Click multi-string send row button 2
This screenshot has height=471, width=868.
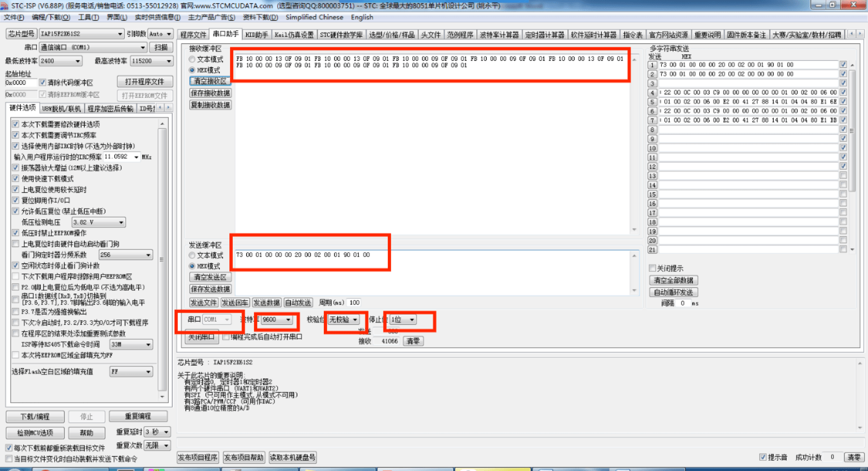click(653, 74)
